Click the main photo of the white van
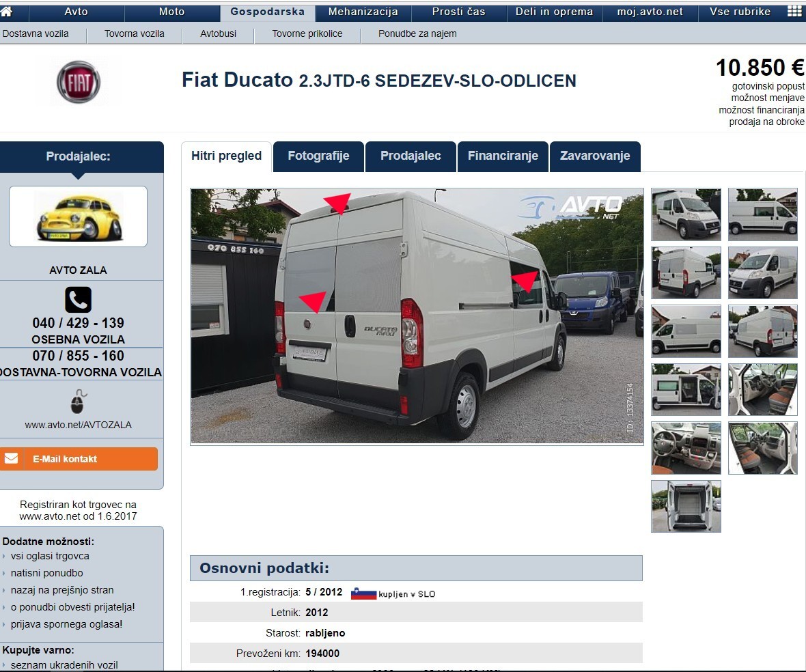 click(417, 316)
